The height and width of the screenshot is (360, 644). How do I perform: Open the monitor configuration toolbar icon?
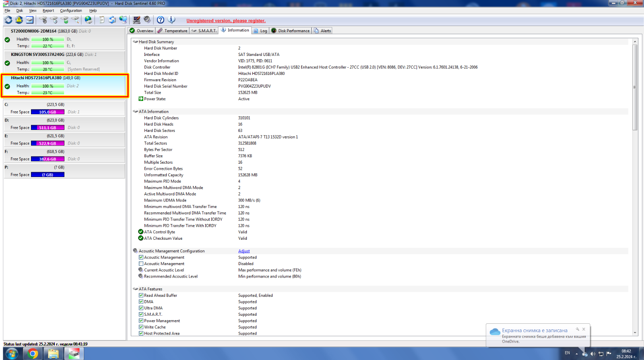(136, 20)
